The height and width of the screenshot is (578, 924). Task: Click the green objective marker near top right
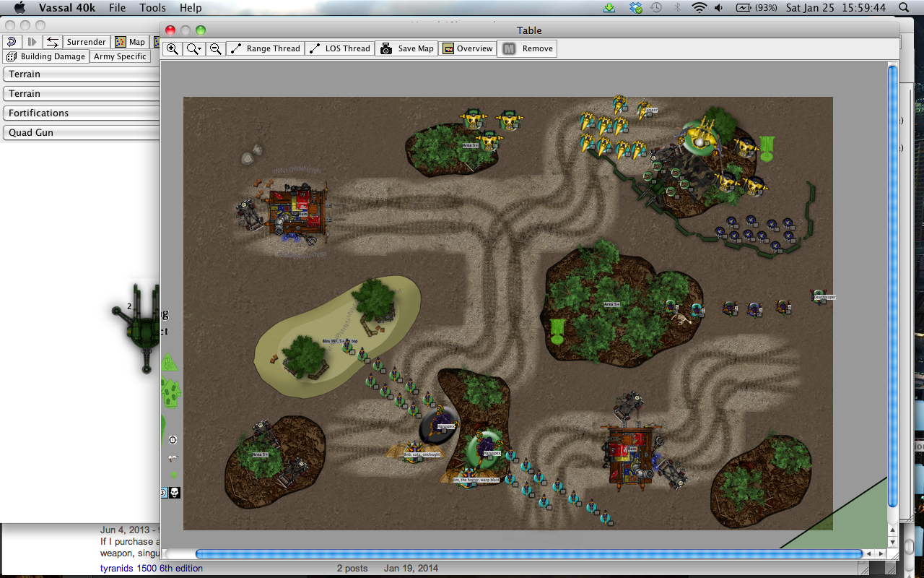click(x=767, y=148)
